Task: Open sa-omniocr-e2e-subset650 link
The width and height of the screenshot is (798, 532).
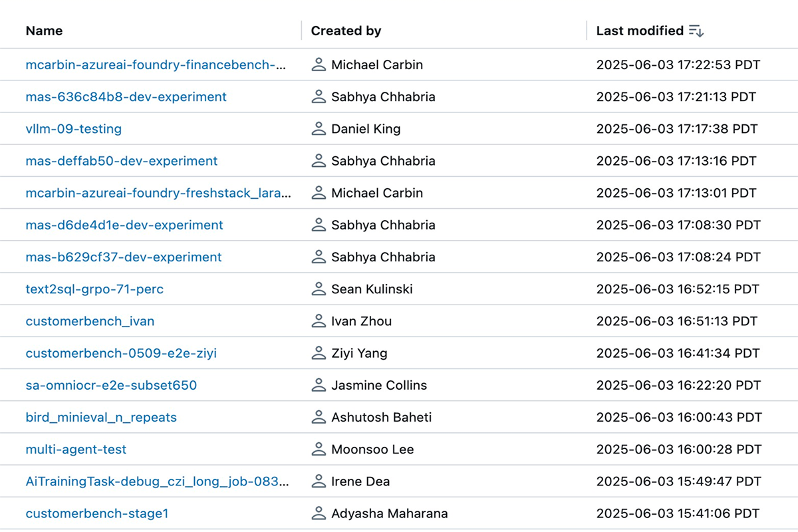Action: coord(111,385)
